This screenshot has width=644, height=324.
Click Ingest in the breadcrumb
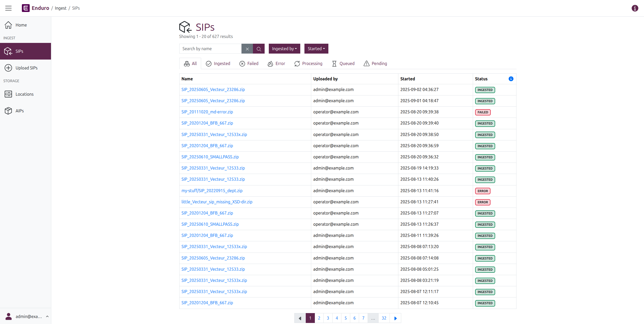[61, 8]
